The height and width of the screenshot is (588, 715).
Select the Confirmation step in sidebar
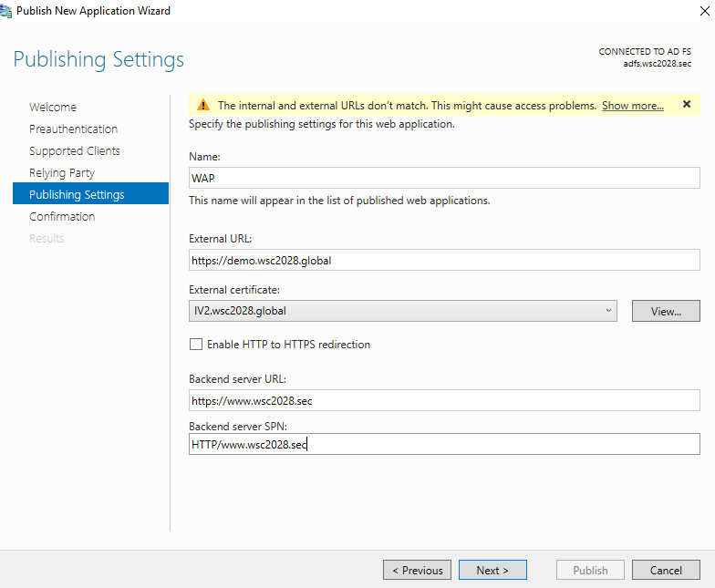coord(62,217)
